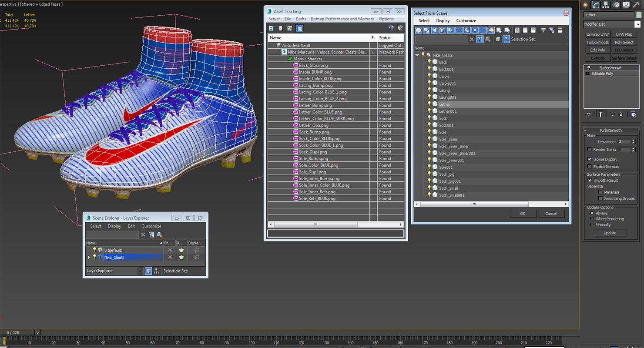
Task: Click Lether object name field
Action: click(x=609, y=15)
